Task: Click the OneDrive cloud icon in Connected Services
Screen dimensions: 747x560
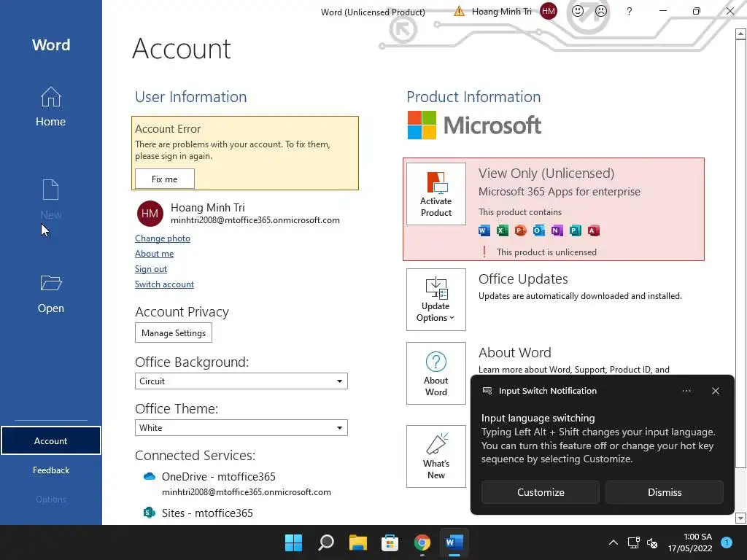Action: click(150, 476)
